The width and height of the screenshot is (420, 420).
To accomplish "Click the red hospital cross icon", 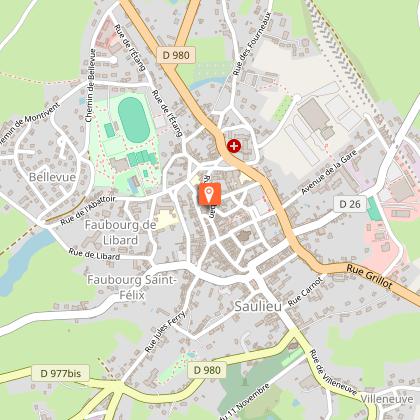I will (x=234, y=146).
